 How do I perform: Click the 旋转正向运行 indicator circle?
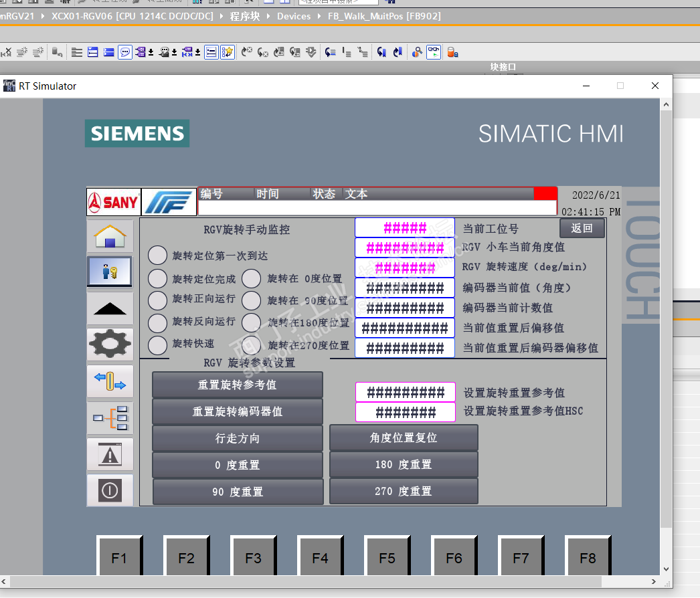pyautogui.click(x=157, y=300)
